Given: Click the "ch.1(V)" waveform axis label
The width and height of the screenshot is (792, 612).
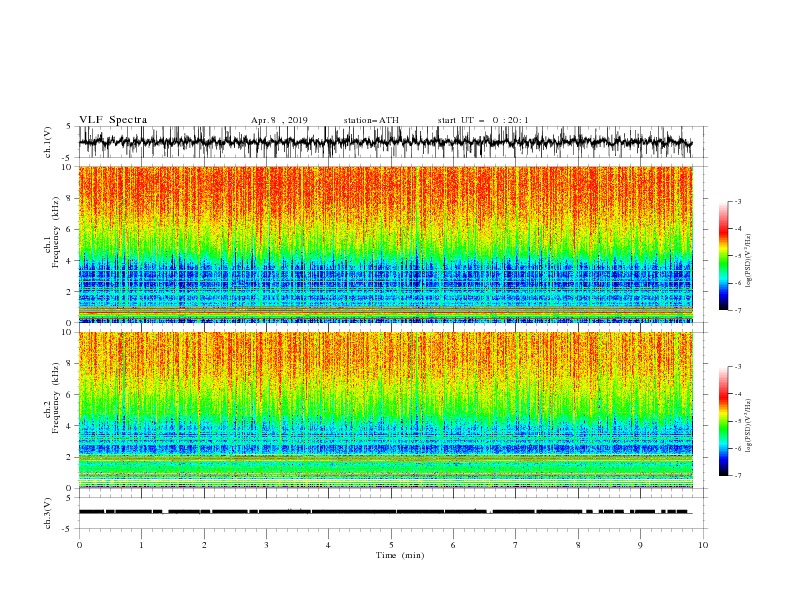Looking at the screenshot, I should (x=48, y=141).
